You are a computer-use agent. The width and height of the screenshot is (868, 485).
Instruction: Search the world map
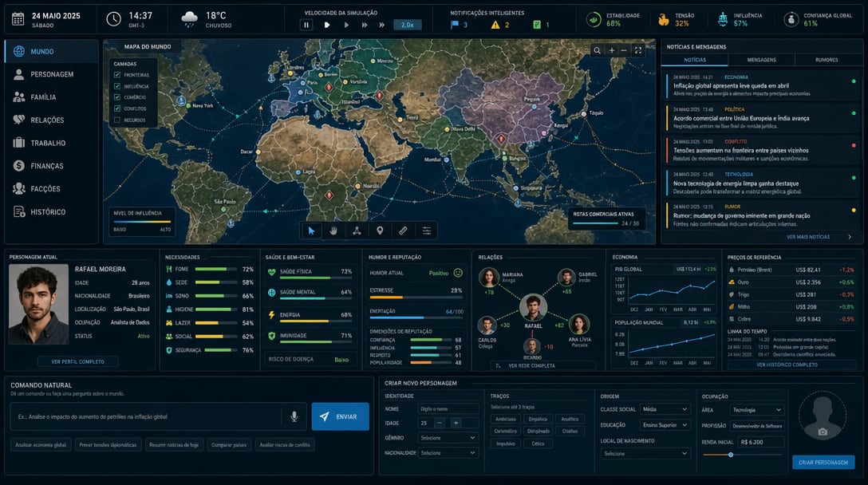point(598,50)
